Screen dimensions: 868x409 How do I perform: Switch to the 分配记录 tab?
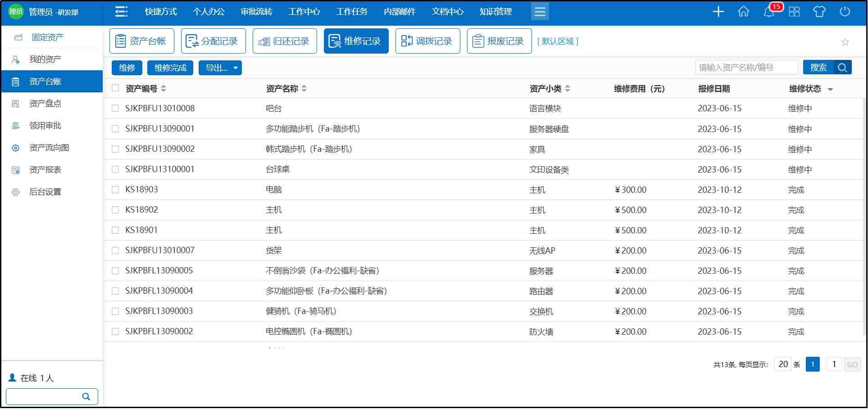click(213, 41)
